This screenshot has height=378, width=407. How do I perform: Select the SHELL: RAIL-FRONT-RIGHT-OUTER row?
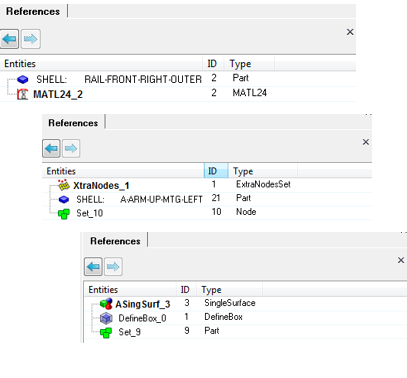click(178, 79)
